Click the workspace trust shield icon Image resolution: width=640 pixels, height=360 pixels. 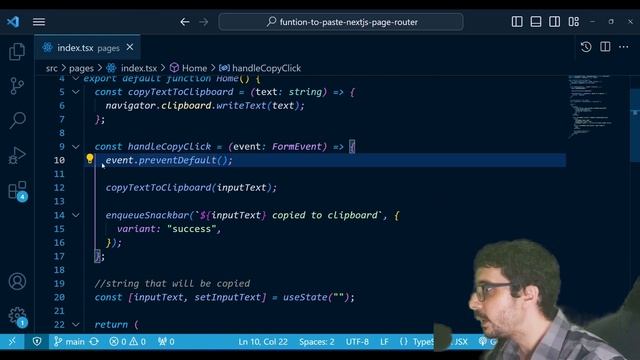coord(37,342)
